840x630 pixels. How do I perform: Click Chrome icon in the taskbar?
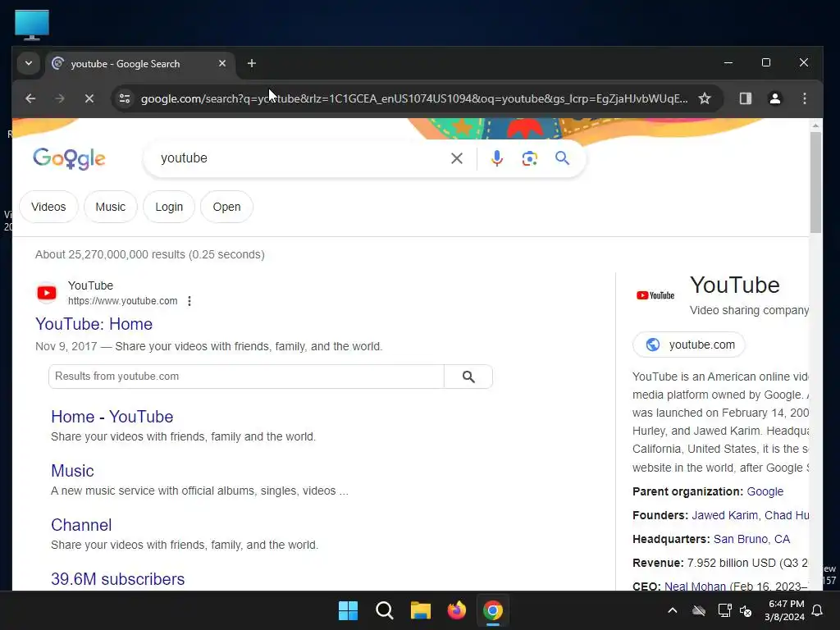point(493,610)
